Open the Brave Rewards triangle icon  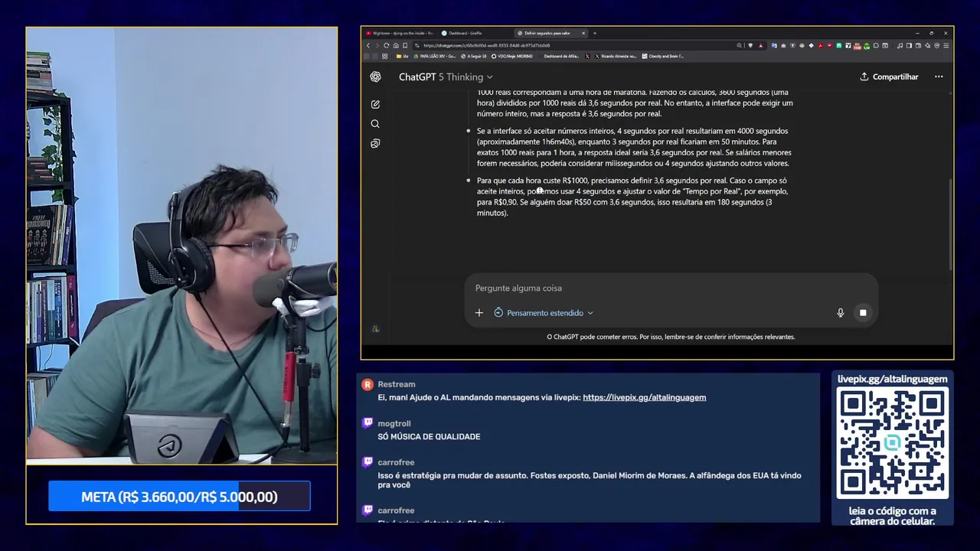pyautogui.click(x=761, y=45)
